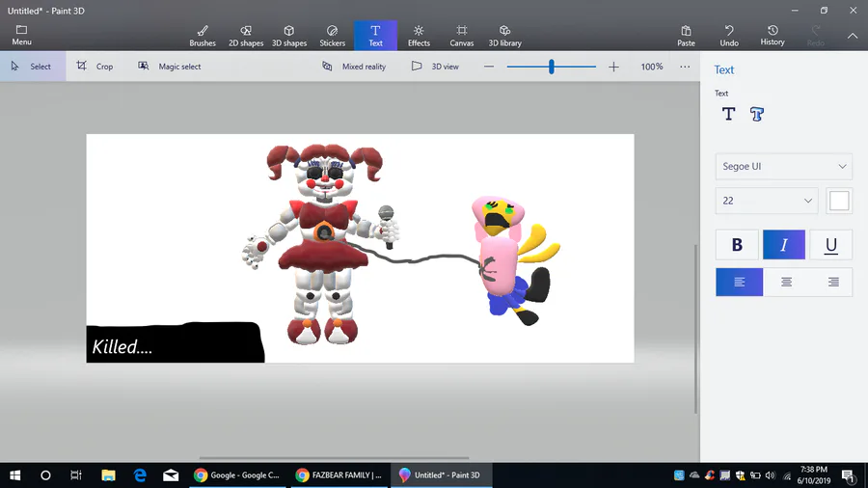This screenshot has height=488, width=868.
Task: Click the 'Killed....' text on canvas
Action: pos(122,347)
